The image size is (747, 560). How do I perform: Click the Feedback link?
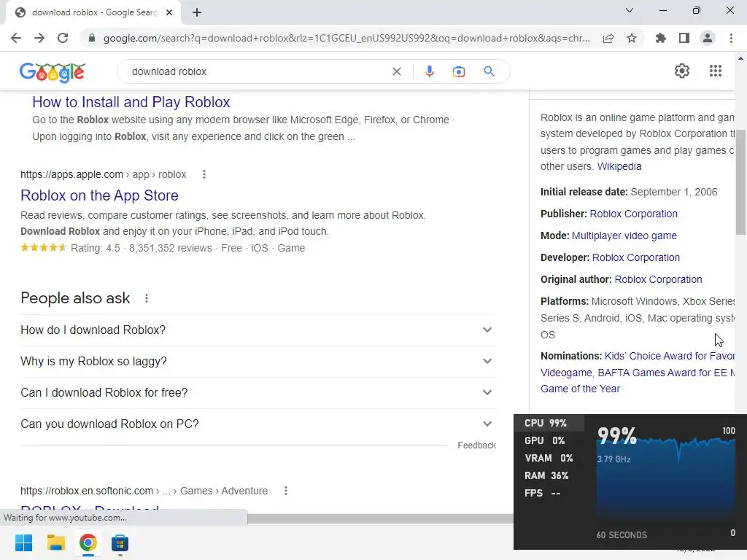(476, 446)
